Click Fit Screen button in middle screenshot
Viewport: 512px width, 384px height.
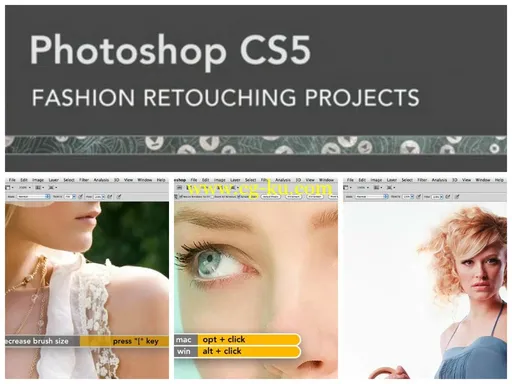click(293, 197)
